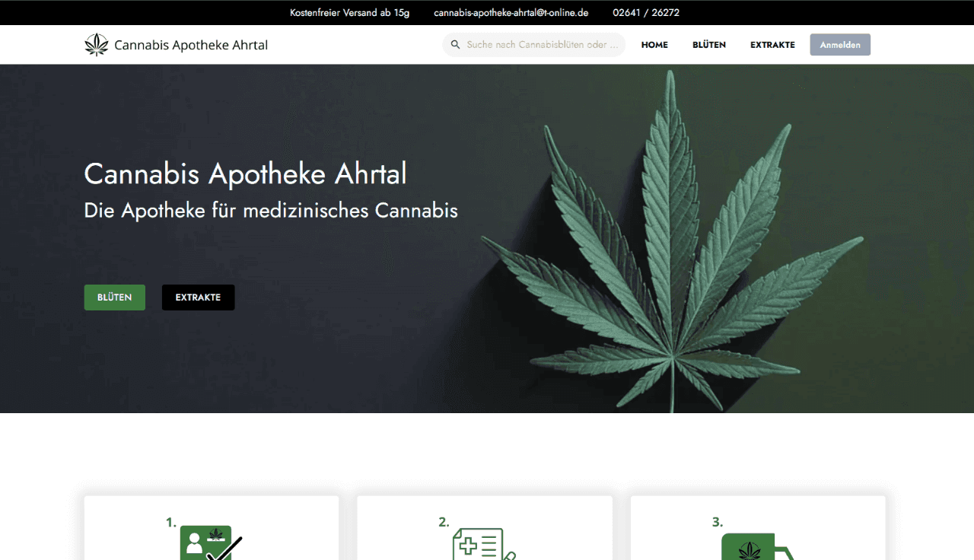Click the black Extrakte hero button

point(198,297)
